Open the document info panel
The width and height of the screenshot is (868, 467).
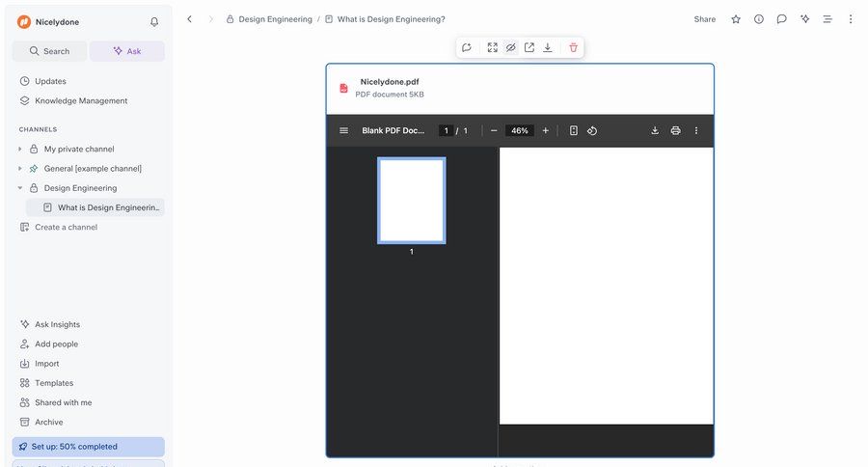click(x=759, y=19)
